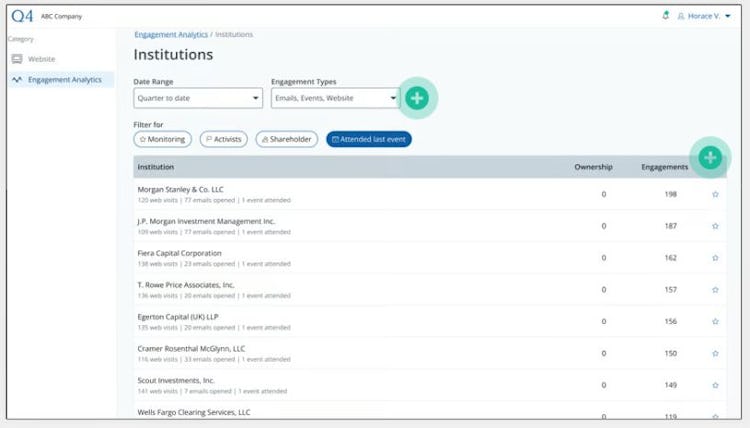Open the Horace V. user menu
Viewport: 750px width, 428px height.
pos(704,16)
